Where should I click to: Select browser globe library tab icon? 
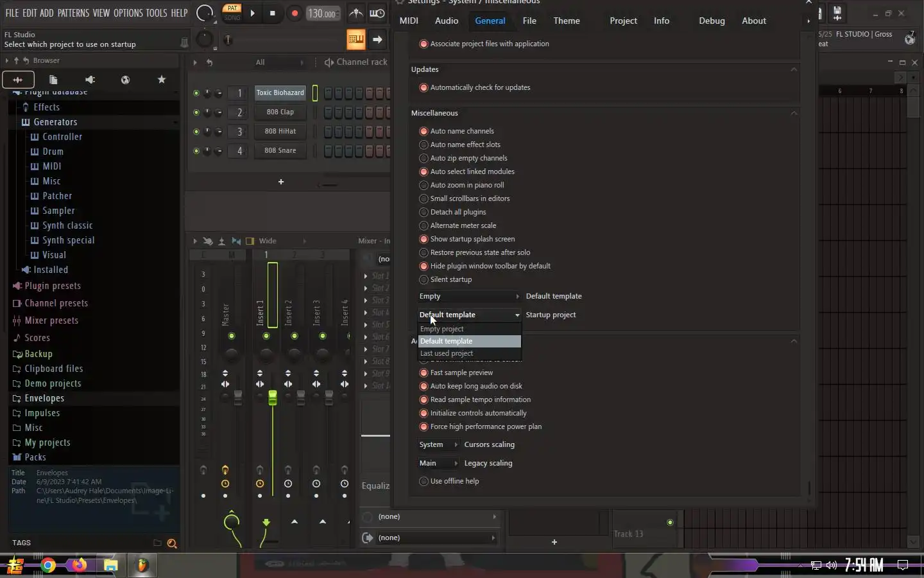(126, 80)
